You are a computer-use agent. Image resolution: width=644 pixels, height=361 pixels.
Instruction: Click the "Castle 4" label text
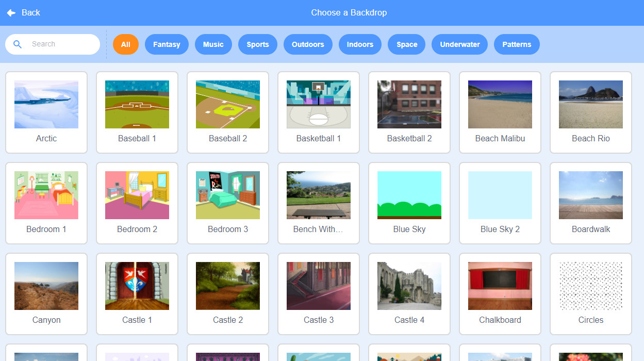point(409,320)
